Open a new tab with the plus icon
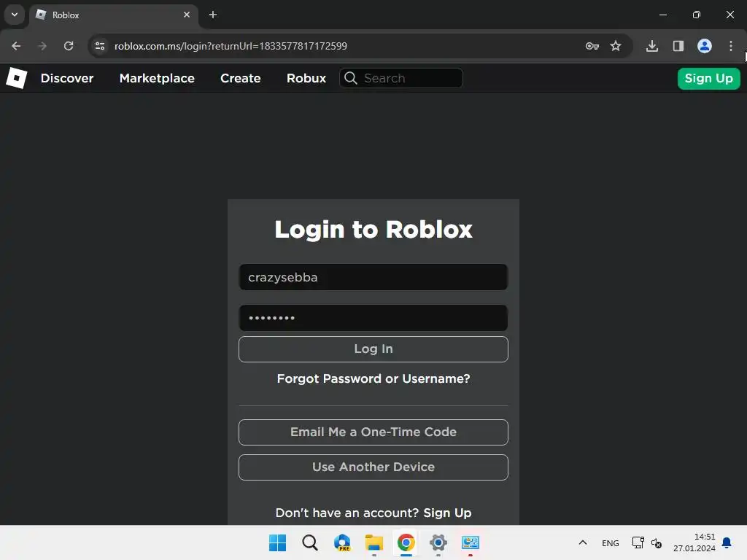This screenshot has width=747, height=560. [x=213, y=15]
